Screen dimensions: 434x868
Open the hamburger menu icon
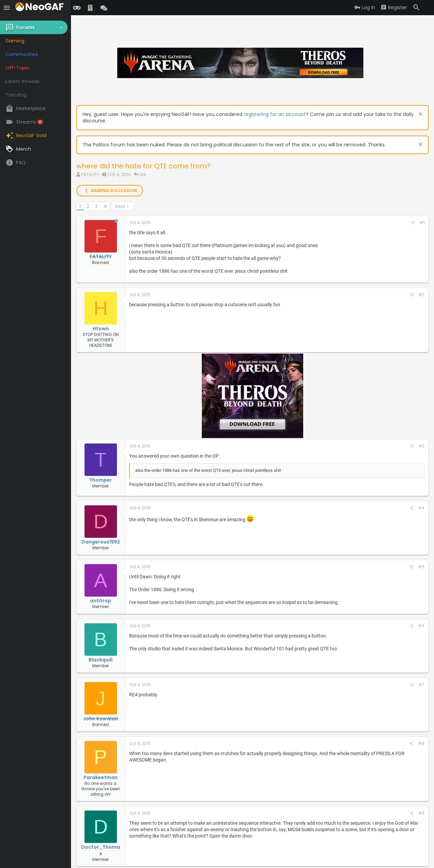click(7, 7)
